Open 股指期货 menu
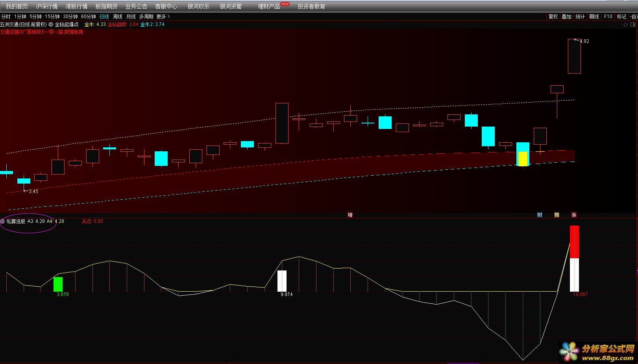The width and height of the screenshot is (638, 364). [x=106, y=6]
